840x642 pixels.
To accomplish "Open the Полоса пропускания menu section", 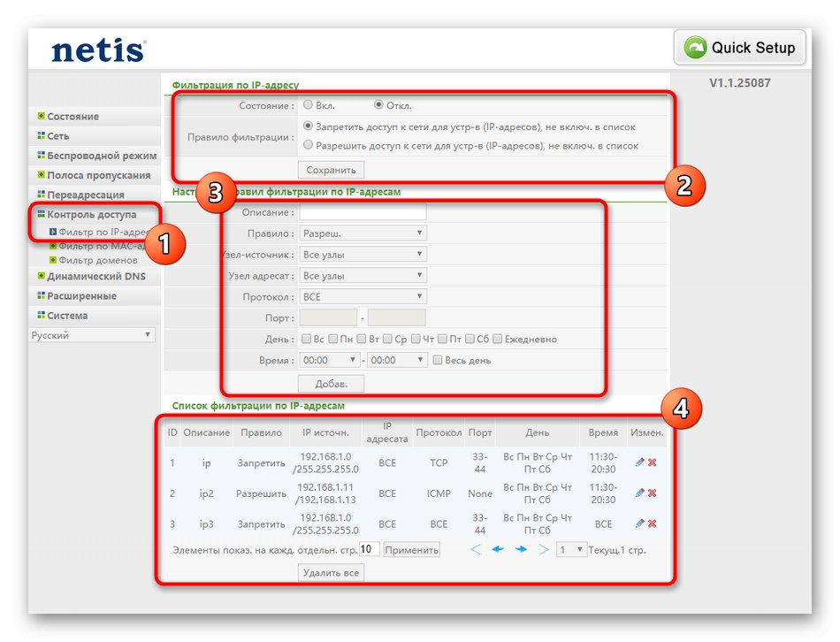I will pyautogui.click(x=98, y=175).
